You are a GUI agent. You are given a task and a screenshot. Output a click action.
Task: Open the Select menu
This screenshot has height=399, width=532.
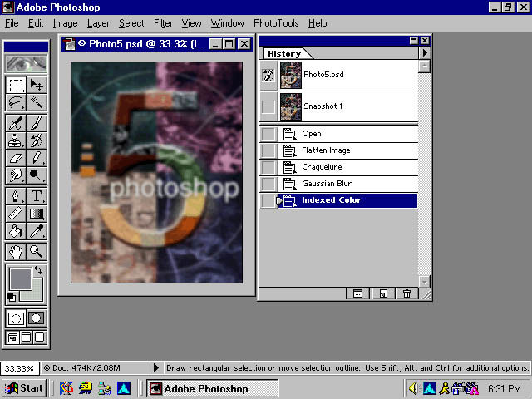131,23
